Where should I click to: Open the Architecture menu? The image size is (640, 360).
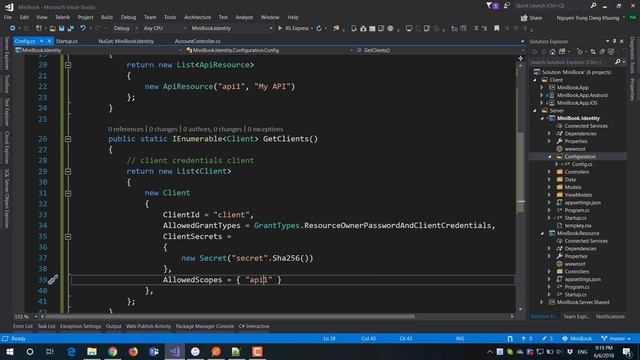(x=198, y=17)
